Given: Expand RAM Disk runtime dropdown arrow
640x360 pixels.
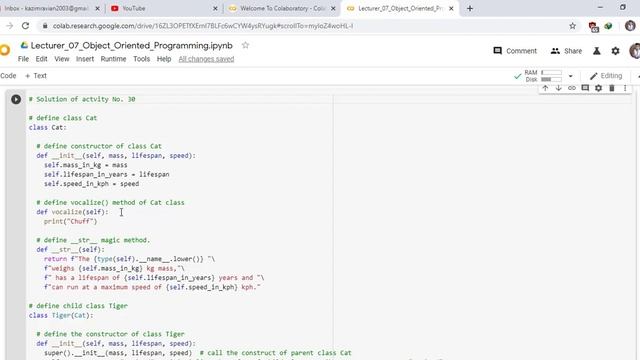Looking at the screenshot, I should pyautogui.click(x=571, y=76).
